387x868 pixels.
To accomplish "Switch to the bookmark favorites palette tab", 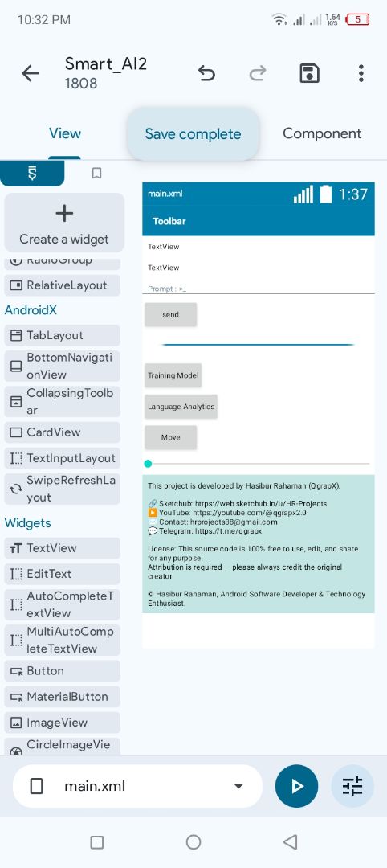I will pos(96,174).
